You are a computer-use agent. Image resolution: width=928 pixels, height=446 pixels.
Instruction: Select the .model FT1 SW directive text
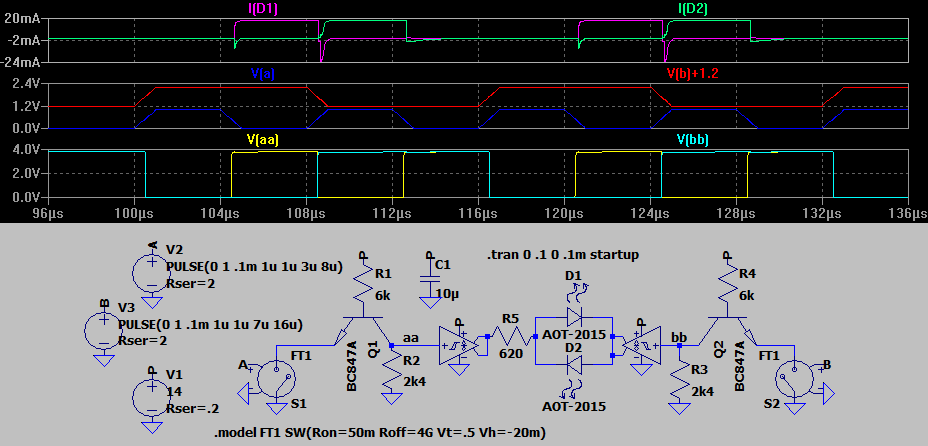[379, 433]
